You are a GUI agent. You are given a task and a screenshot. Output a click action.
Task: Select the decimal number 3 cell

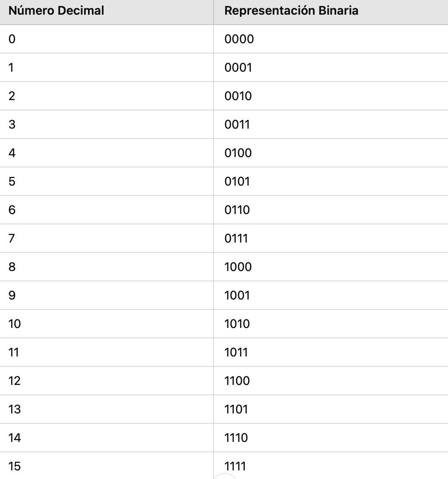[12, 125]
